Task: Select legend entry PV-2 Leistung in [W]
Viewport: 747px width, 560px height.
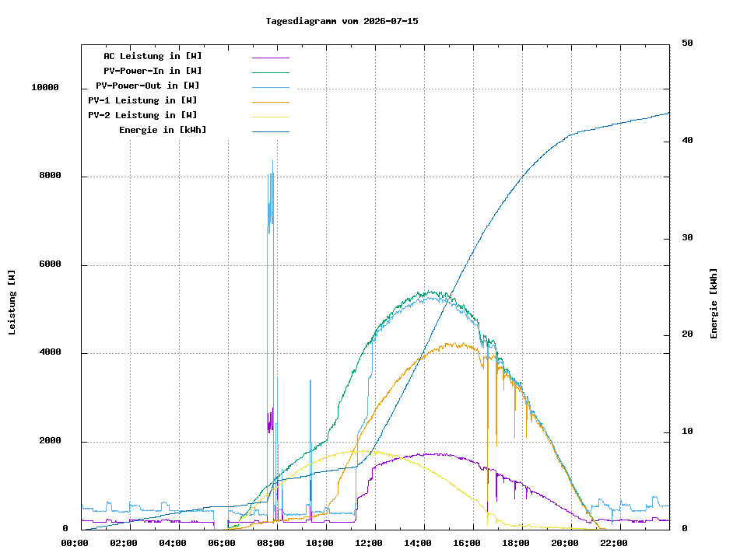Action: coord(142,115)
